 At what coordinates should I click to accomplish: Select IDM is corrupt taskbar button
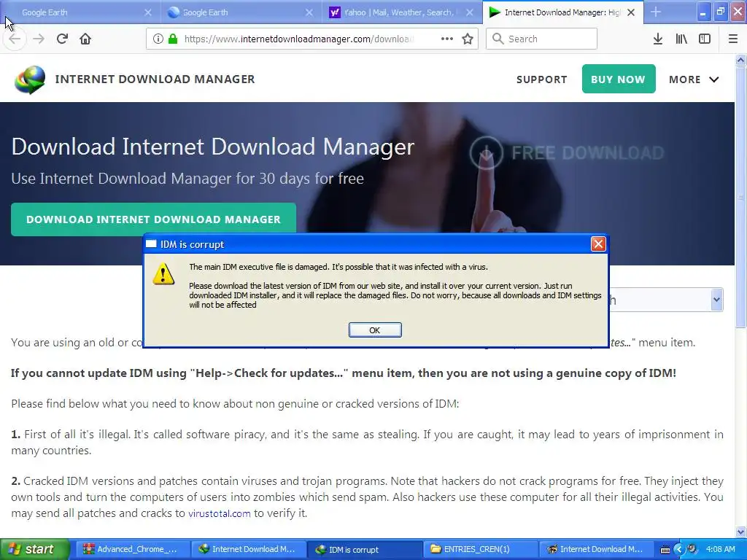coord(364,550)
